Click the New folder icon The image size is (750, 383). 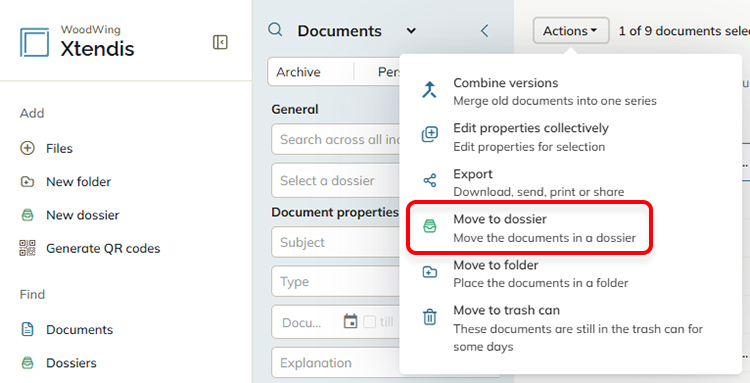27,182
